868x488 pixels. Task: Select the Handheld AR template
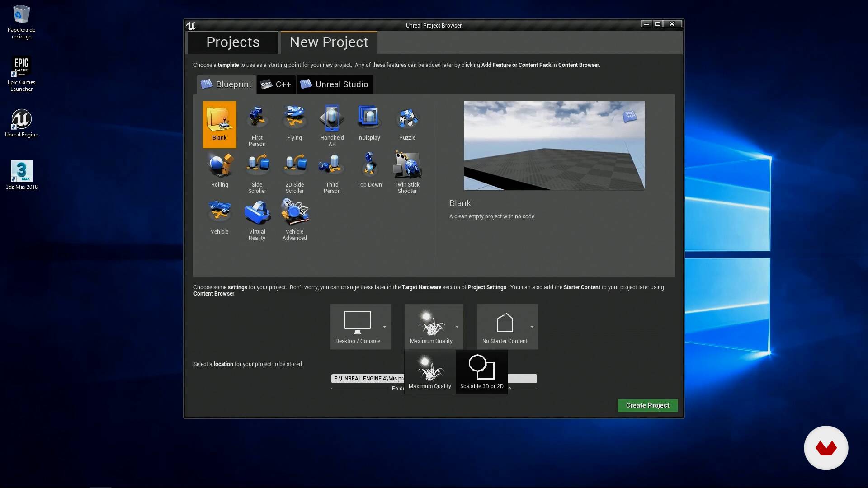332,124
